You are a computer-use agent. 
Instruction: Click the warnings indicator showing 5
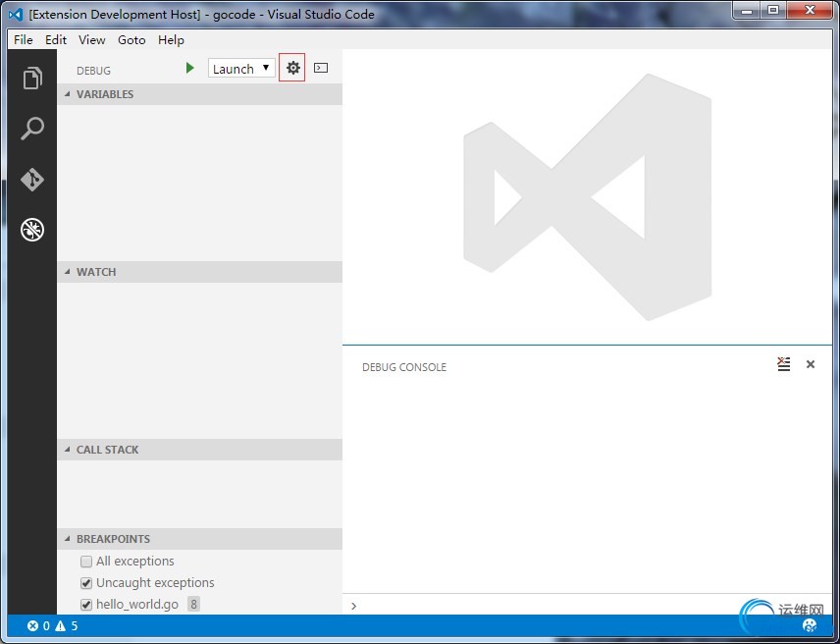tap(66, 625)
